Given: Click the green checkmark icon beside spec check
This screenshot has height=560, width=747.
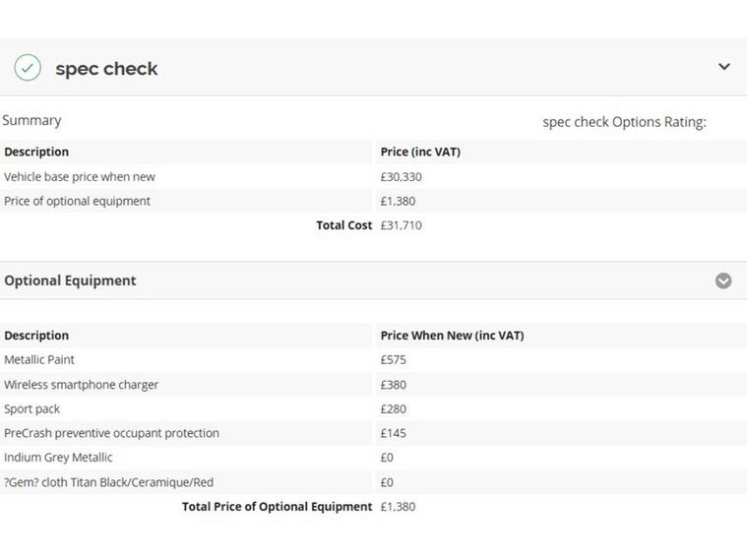Looking at the screenshot, I should [x=28, y=68].
